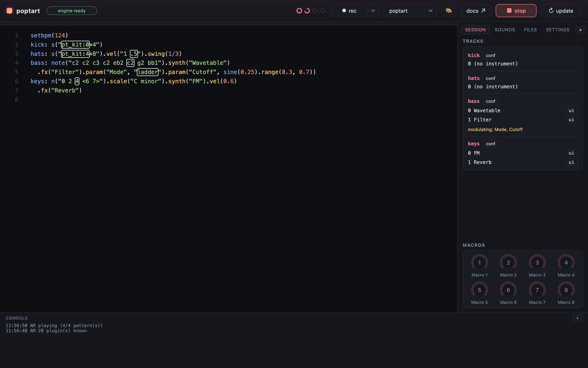This screenshot has height=368, width=588.
Task: Select the hats track name
Action: coord(473,78)
